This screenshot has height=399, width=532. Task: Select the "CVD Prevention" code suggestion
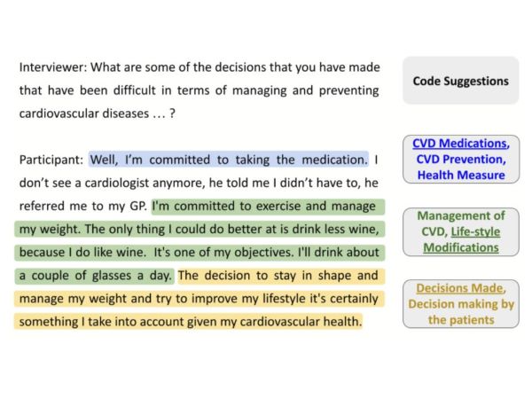[460, 160]
